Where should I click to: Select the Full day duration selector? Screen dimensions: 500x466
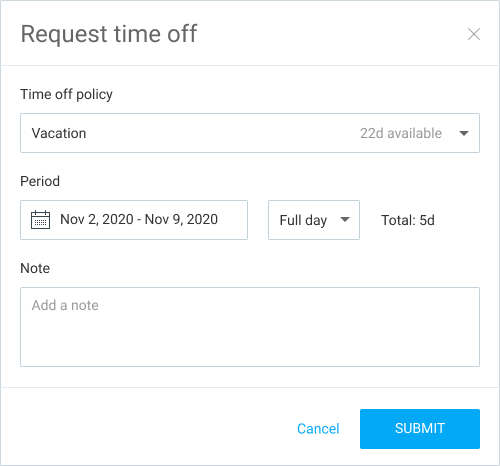click(x=314, y=220)
